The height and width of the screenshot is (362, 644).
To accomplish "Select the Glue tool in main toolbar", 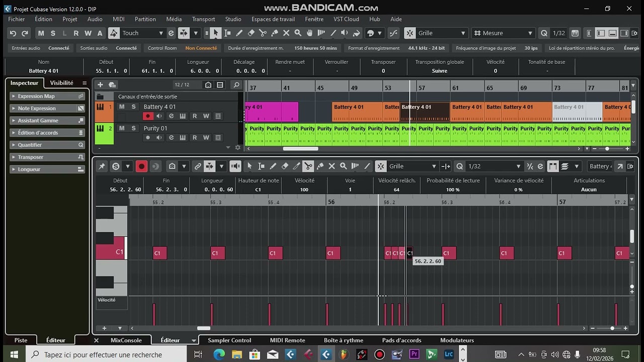I will click(275, 33).
